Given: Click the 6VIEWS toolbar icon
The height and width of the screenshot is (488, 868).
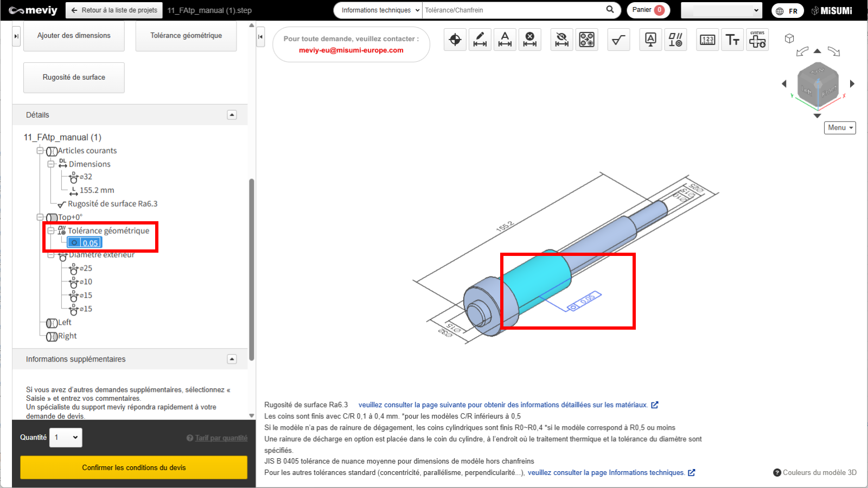Looking at the screenshot, I should [757, 40].
